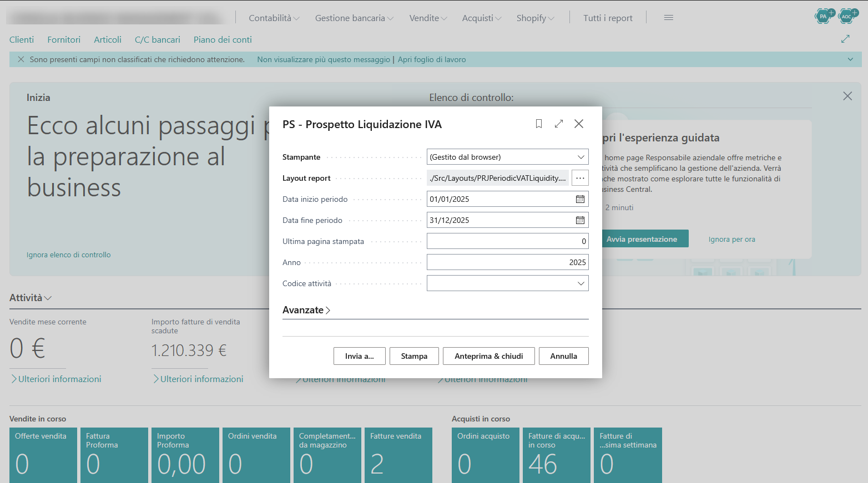868x483 pixels.
Task: Go to Clienti
Action: coord(22,39)
